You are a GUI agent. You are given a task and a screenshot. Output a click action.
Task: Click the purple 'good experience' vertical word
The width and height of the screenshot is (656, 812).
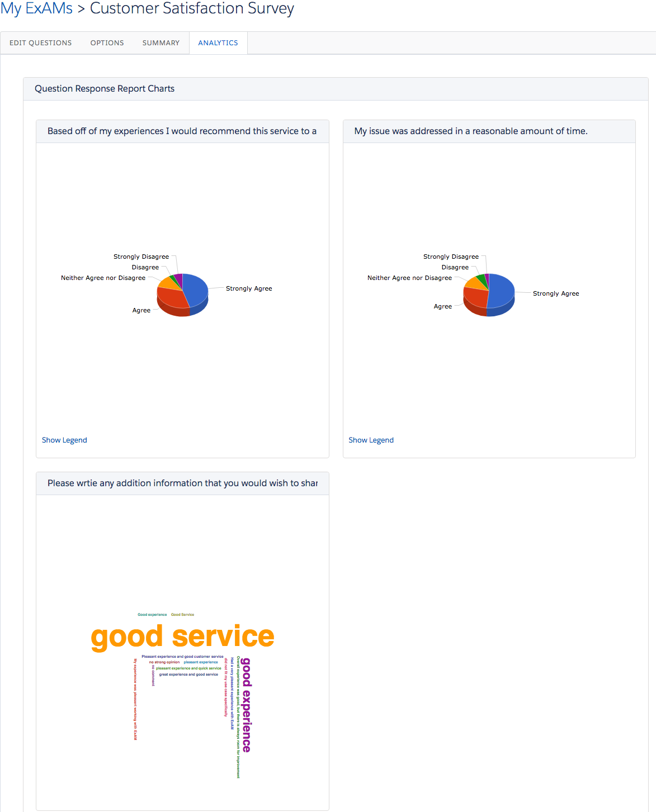pyautogui.click(x=247, y=705)
